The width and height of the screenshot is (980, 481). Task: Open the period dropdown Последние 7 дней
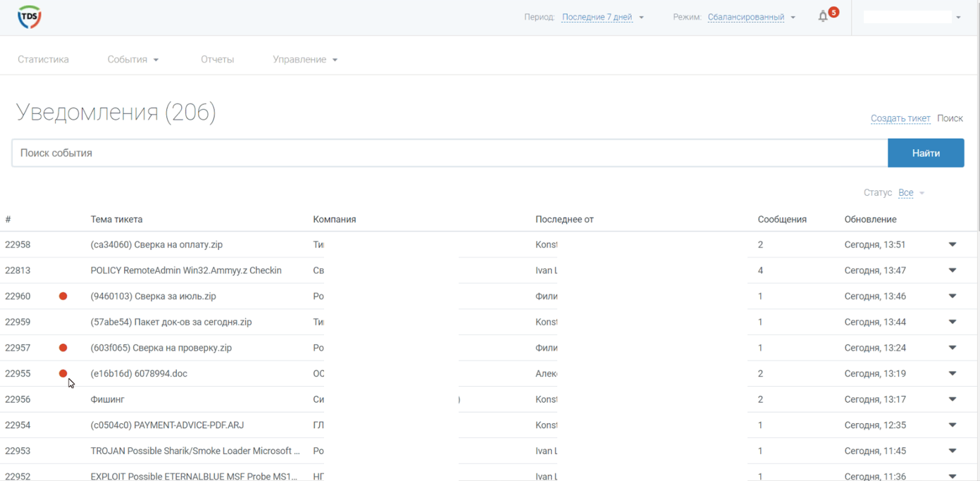coord(602,17)
